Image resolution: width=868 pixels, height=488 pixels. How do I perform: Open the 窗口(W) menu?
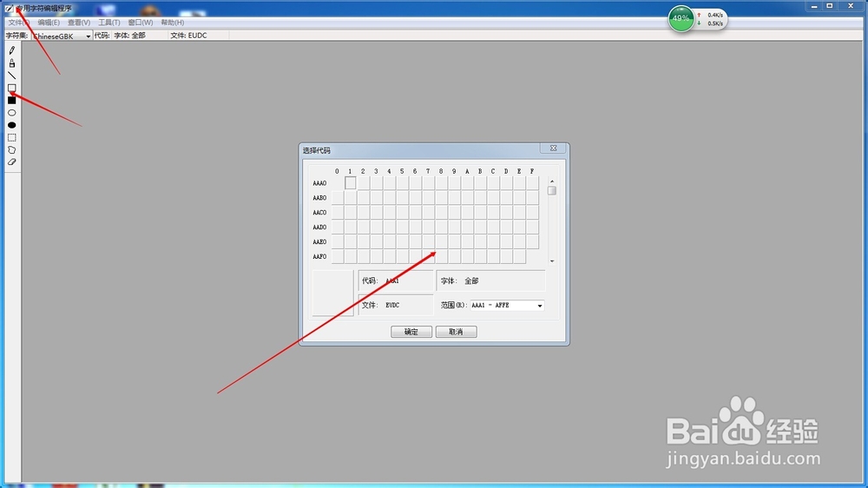[x=141, y=23]
